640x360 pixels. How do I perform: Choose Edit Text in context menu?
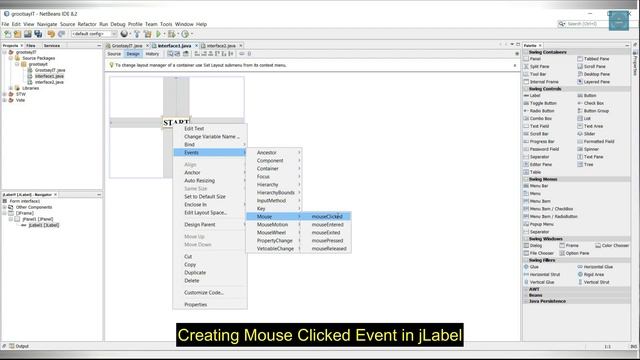210,129
